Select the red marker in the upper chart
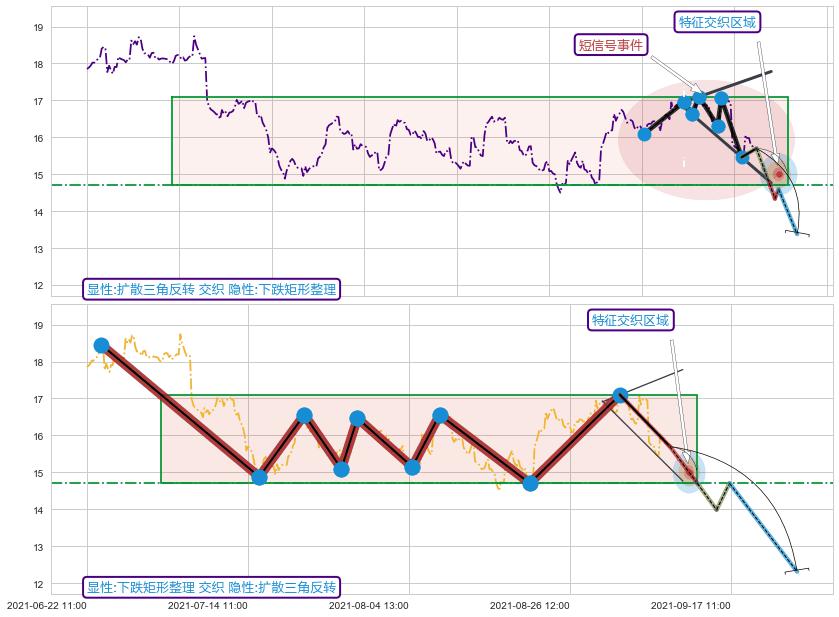 coord(778,174)
